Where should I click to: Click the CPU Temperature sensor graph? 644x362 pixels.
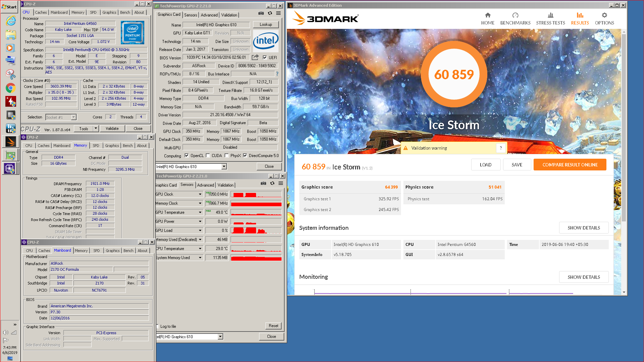(256, 249)
